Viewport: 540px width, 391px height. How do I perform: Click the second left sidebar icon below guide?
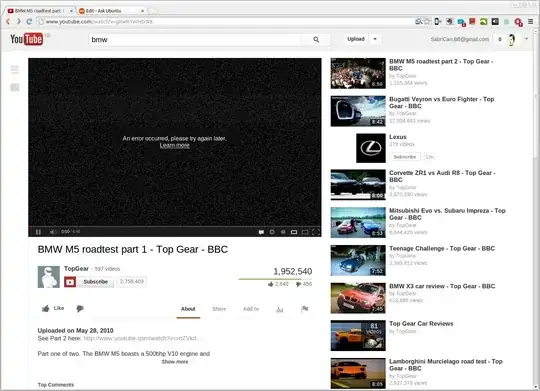pyautogui.click(x=15, y=88)
